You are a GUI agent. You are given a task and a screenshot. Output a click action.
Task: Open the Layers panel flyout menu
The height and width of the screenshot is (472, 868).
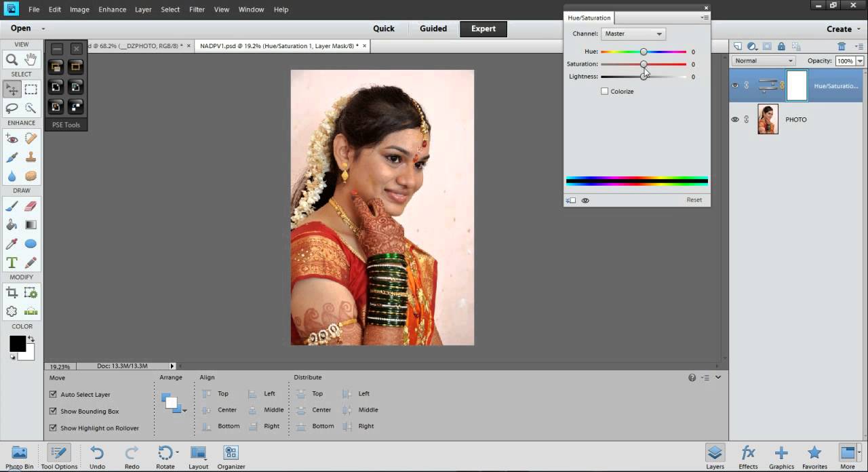coord(859,46)
